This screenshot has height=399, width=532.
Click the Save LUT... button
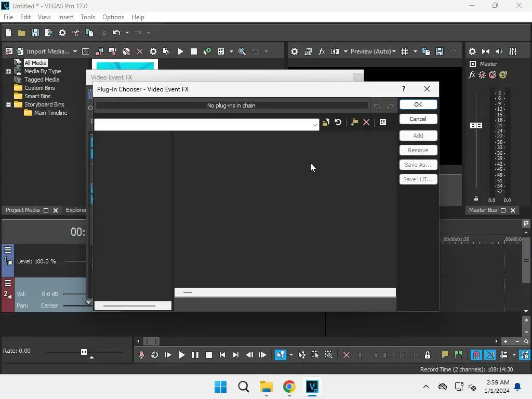point(418,179)
